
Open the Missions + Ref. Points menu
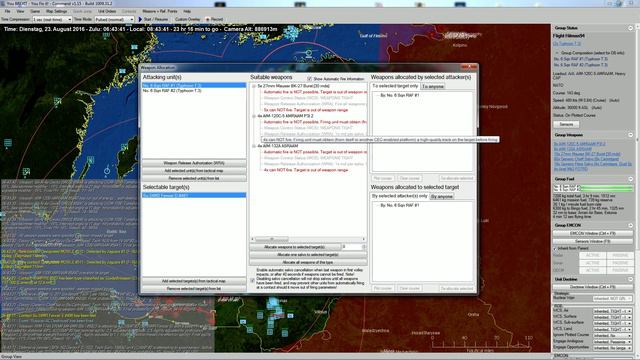point(160,11)
